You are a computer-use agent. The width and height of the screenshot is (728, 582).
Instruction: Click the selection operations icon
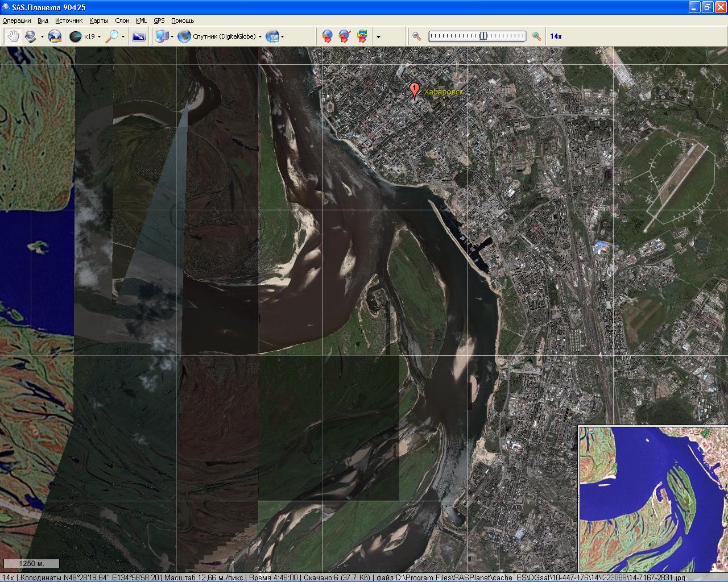[30, 36]
